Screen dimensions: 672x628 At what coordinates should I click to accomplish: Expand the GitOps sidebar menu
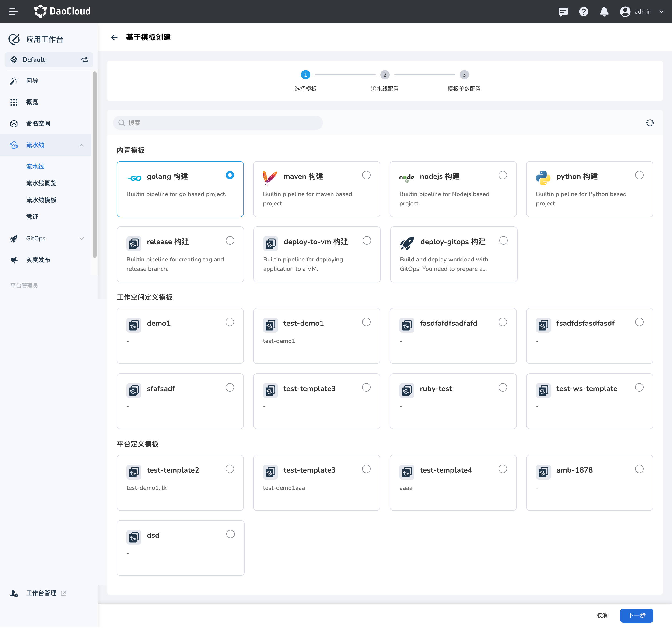[81, 238]
